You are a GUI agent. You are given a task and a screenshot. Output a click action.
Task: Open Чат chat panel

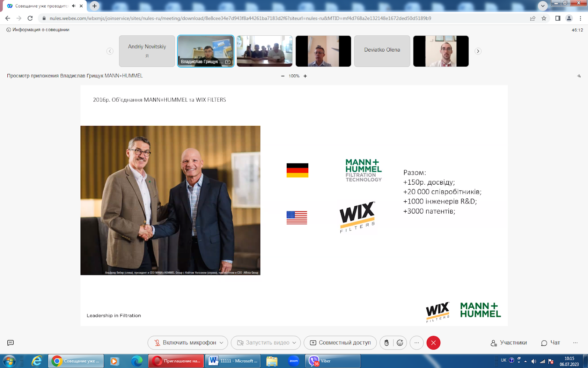tap(550, 343)
